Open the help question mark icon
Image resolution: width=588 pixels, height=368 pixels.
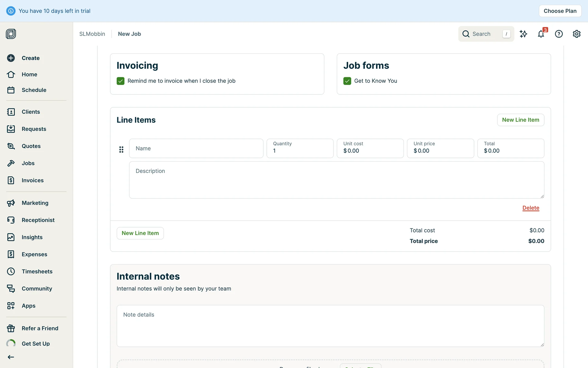(x=559, y=34)
